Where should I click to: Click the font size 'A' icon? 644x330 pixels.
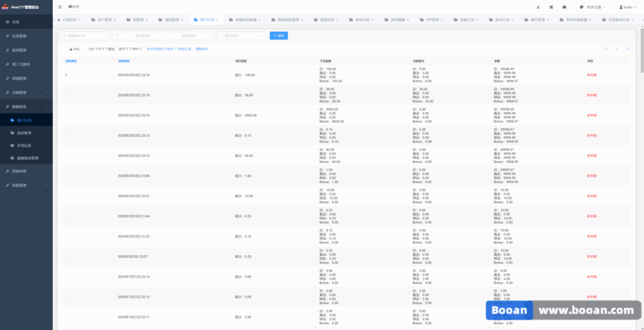pyautogui.click(x=538, y=6)
